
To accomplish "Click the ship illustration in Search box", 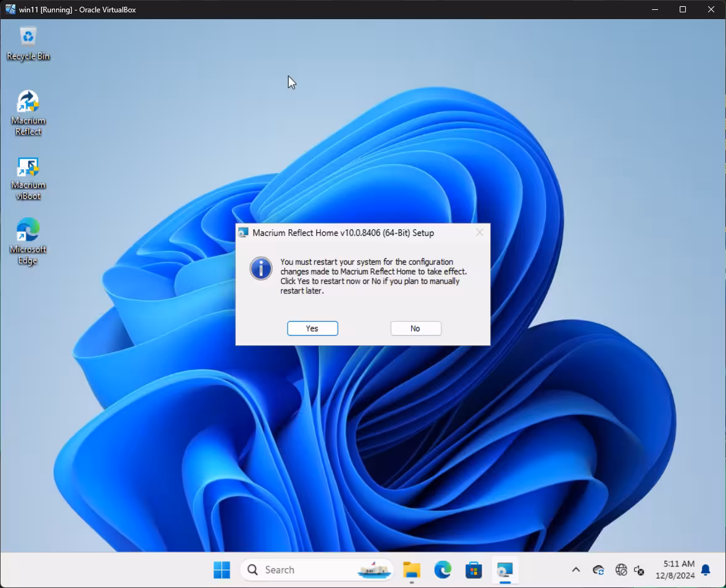I will pyautogui.click(x=374, y=570).
